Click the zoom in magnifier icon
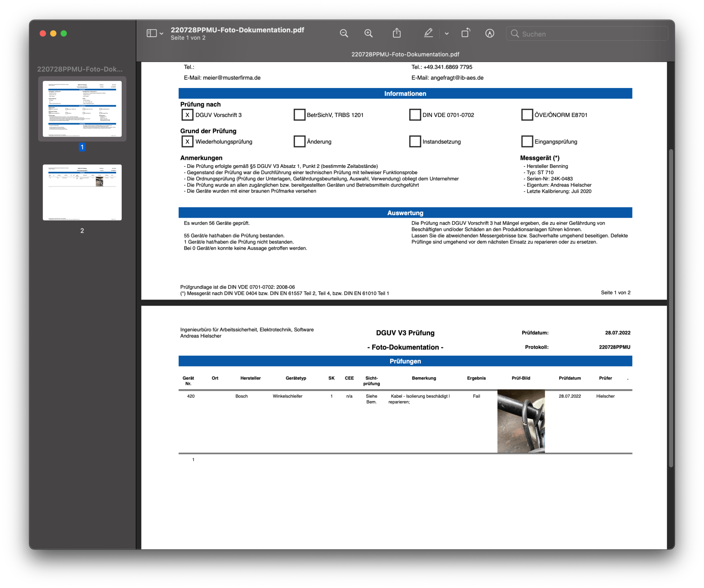Viewport: 704px width, 588px height. 368,33
